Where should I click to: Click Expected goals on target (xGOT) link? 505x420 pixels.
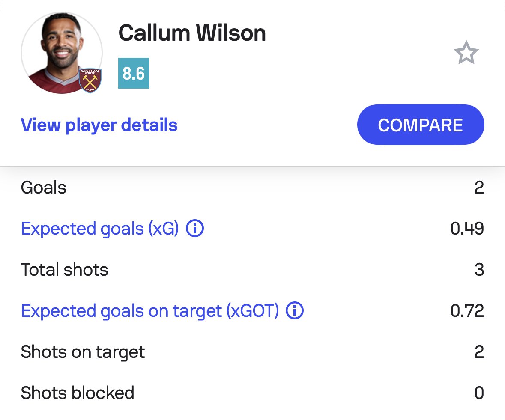click(149, 311)
